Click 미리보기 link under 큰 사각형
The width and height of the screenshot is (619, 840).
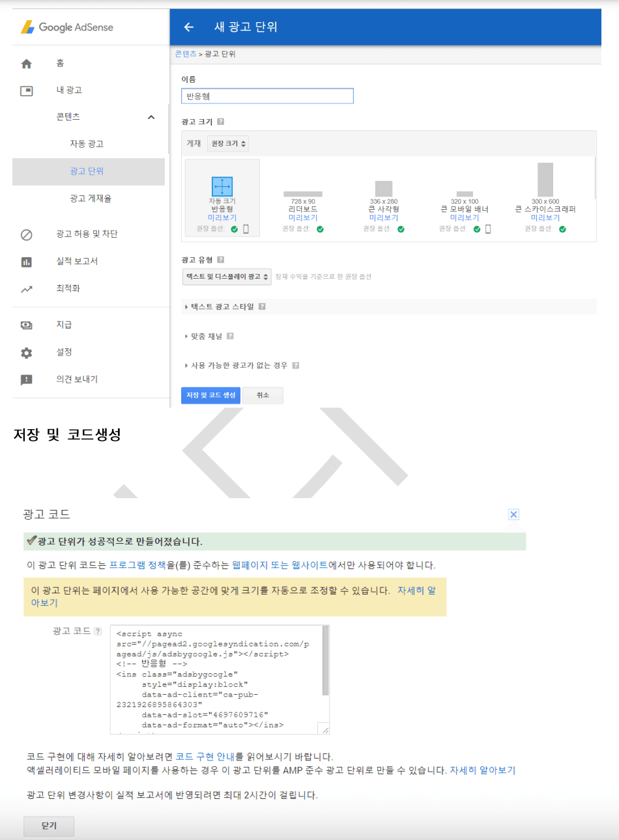click(x=384, y=218)
